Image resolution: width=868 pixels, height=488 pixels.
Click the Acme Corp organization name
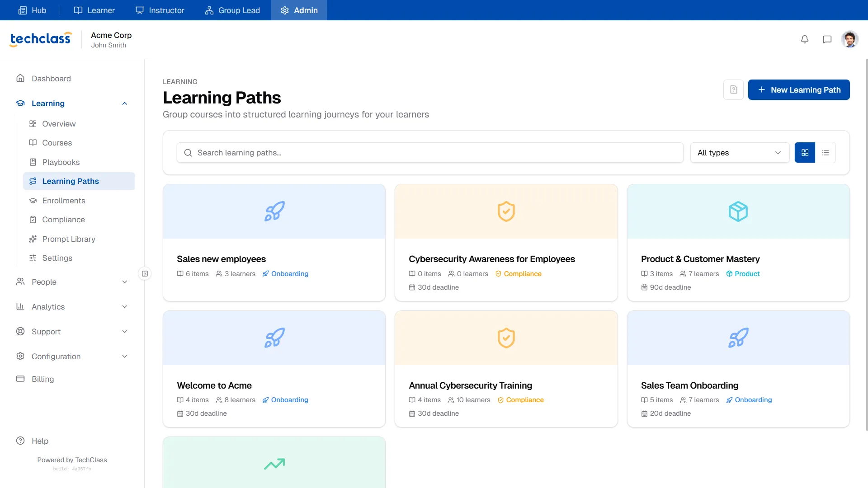point(111,35)
